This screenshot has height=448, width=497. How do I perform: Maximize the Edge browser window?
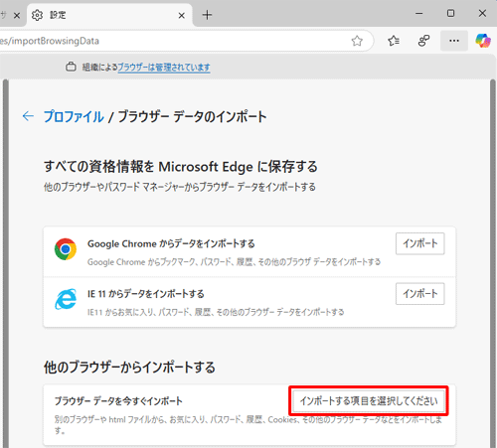(450, 14)
